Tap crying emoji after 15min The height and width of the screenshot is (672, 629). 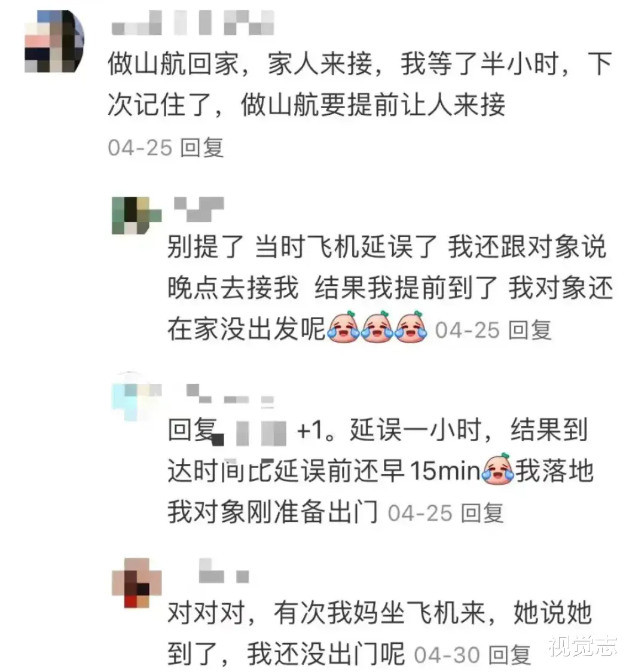(x=498, y=470)
